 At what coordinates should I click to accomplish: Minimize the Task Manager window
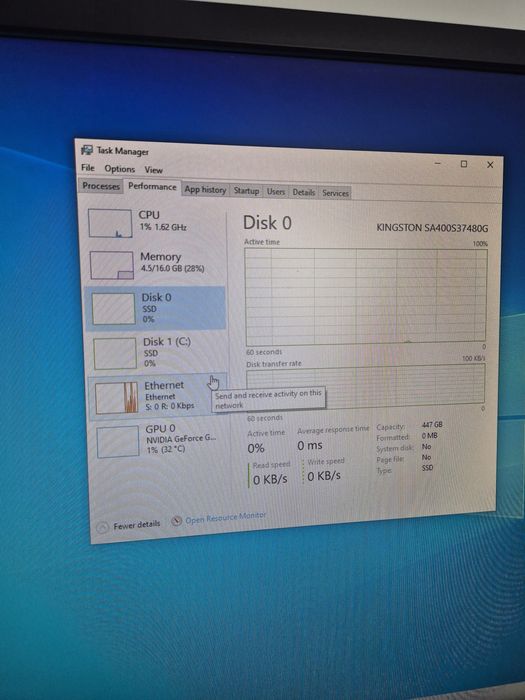click(x=438, y=163)
